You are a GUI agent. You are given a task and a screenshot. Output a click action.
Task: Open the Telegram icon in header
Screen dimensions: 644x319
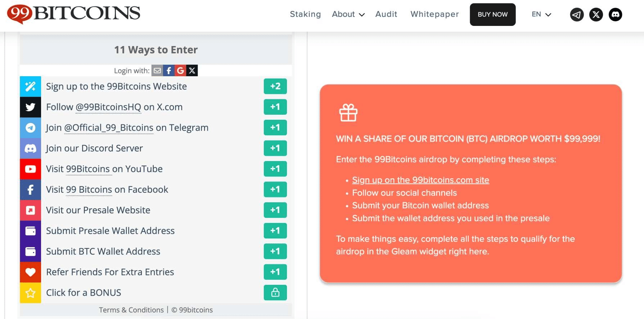(x=577, y=15)
